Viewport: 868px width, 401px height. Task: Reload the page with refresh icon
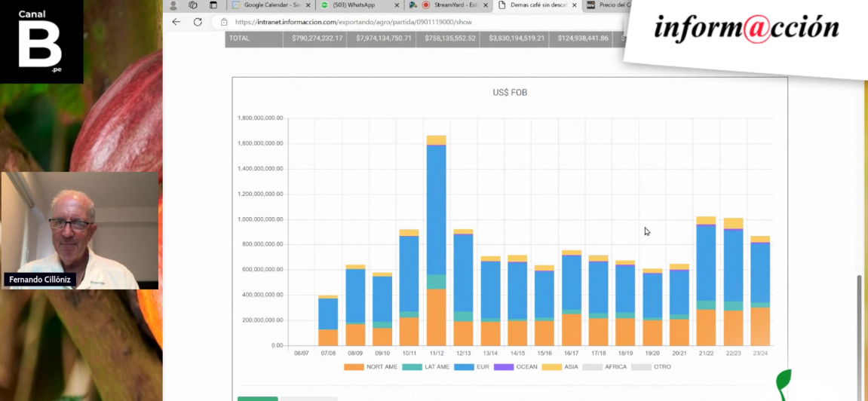[x=198, y=22]
